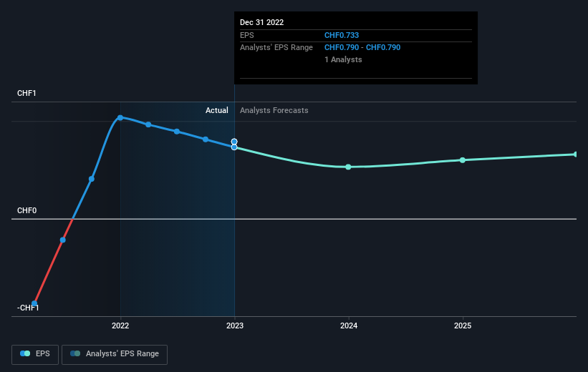Click the CHF1 y-axis label
This screenshot has width=588, height=372.
pyautogui.click(x=26, y=93)
